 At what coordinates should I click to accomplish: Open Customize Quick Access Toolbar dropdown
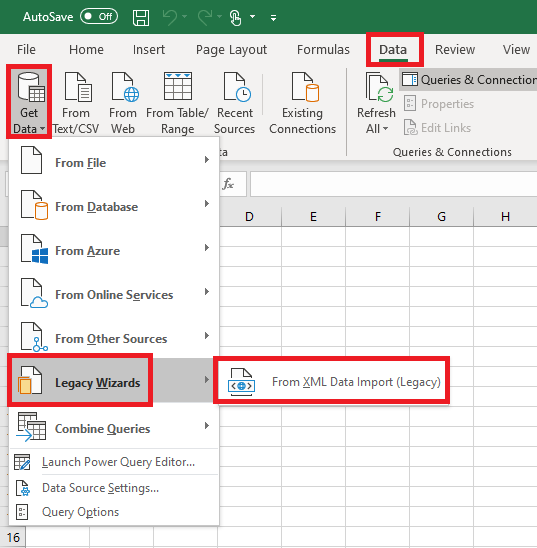pos(274,17)
